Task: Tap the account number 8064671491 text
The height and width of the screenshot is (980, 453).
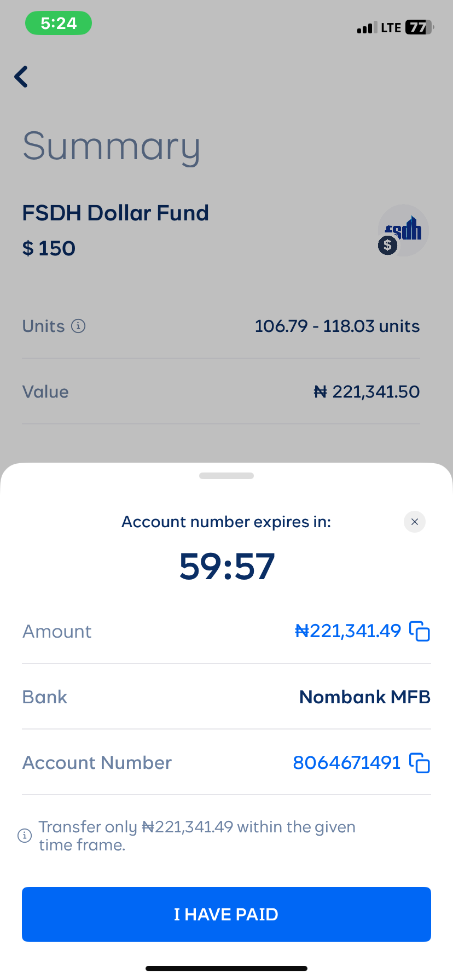Action: (x=347, y=763)
